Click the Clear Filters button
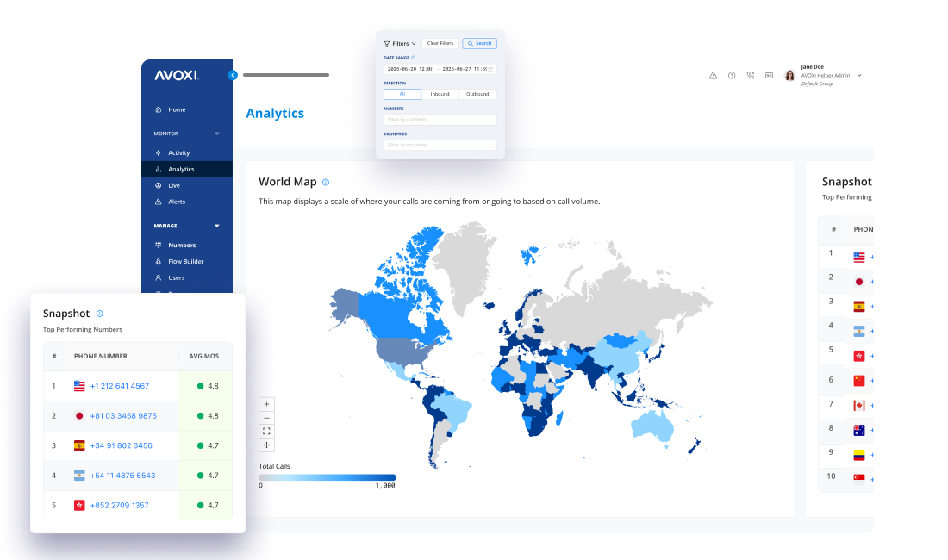 [440, 43]
